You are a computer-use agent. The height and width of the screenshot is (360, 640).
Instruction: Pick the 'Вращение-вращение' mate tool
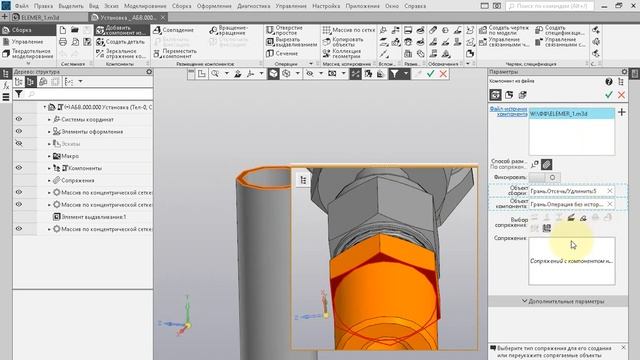coord(229,30)
